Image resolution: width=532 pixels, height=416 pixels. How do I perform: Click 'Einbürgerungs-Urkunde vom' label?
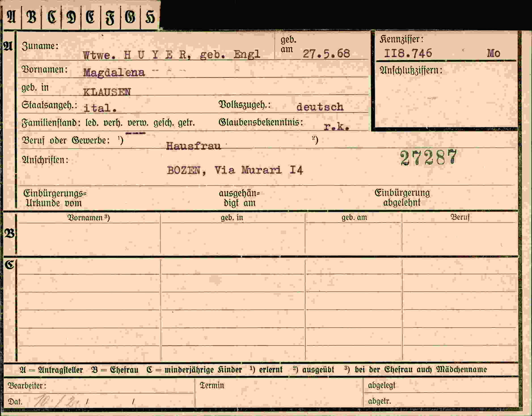[x=55, y=198]
